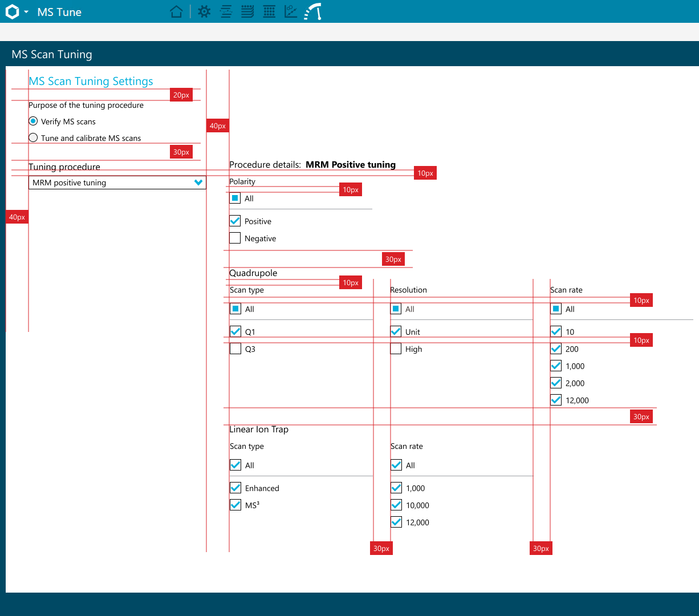The width and height of the screenshot is (699, 616).
Task: Open the gear configuration icon
Action: click(x=204, y=11)
